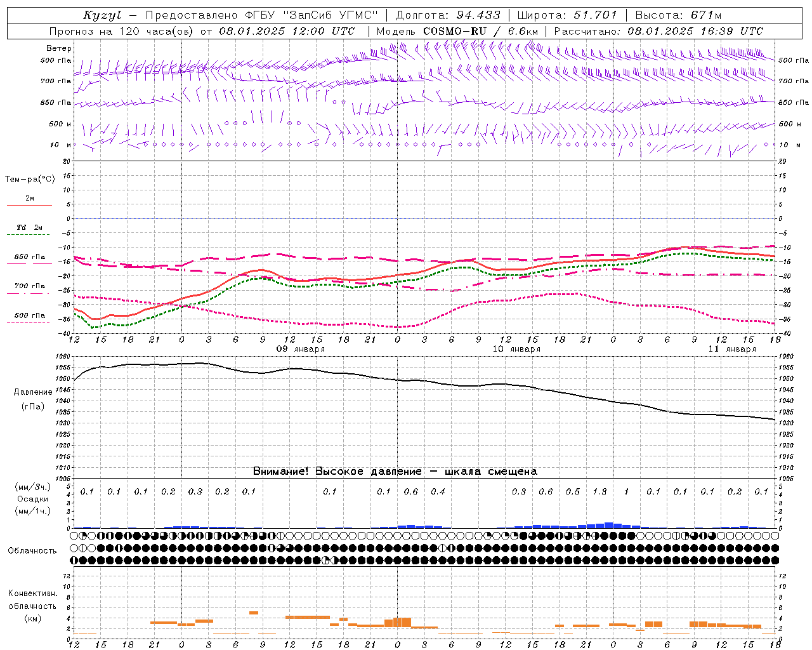Click the "11 января" date label
The height and width of the screenshot is (650, 812).
[732, 349]
